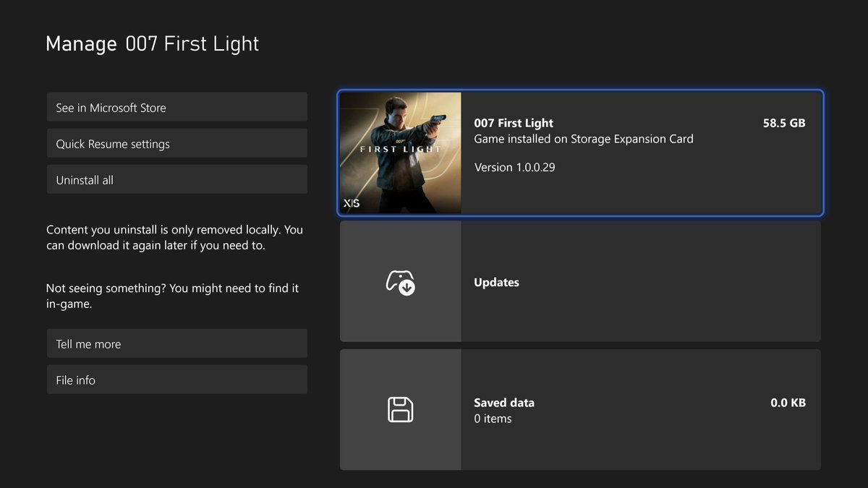Click Version 1.0.0.29 text
The image size is (868, 488).
pos(514,167)
